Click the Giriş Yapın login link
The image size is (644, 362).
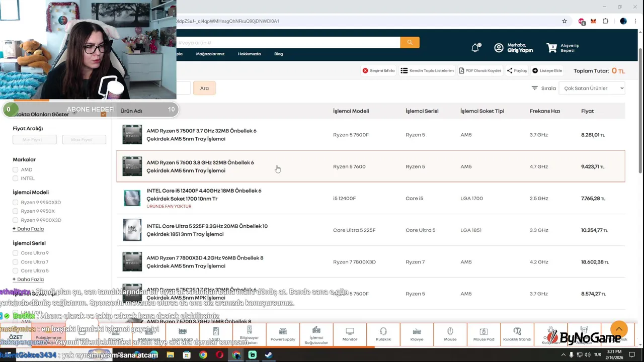(x=520, y=50)
